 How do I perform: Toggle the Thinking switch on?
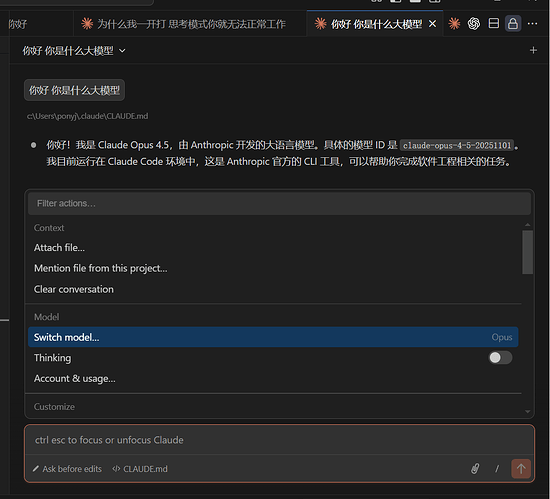click(x=500, y=358)
